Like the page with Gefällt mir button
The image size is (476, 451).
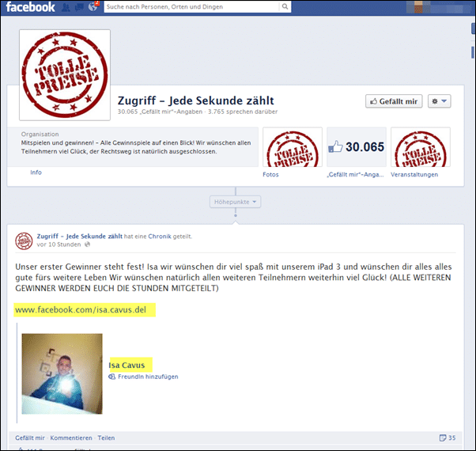click(x=394, y=101)
